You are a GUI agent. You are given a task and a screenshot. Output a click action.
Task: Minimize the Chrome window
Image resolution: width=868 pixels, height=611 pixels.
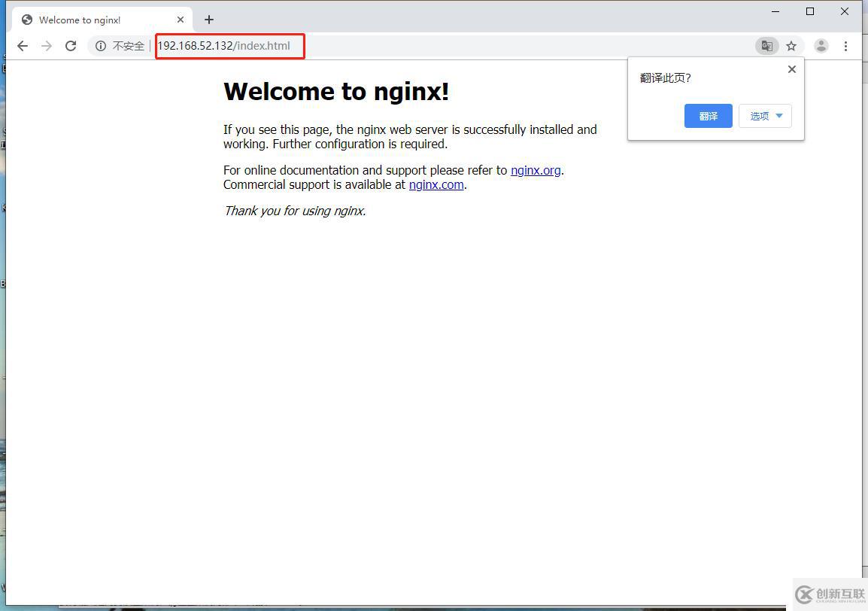775,11
